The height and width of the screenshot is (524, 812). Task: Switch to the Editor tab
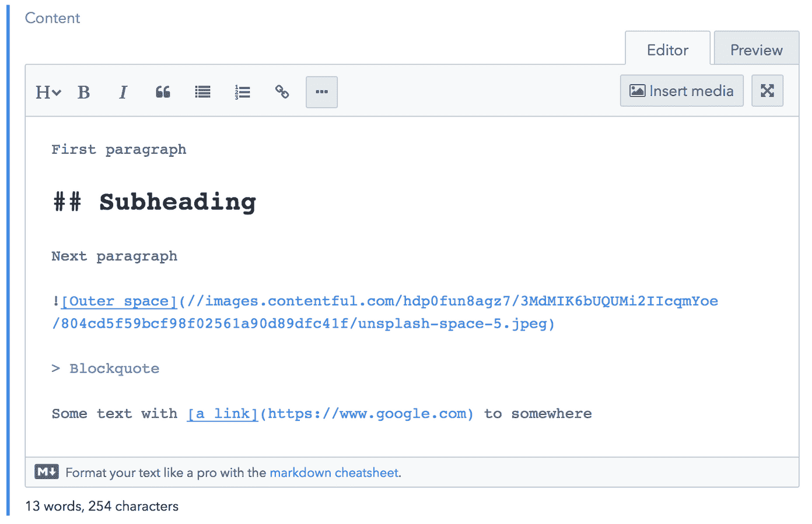(x=667, y=50)
